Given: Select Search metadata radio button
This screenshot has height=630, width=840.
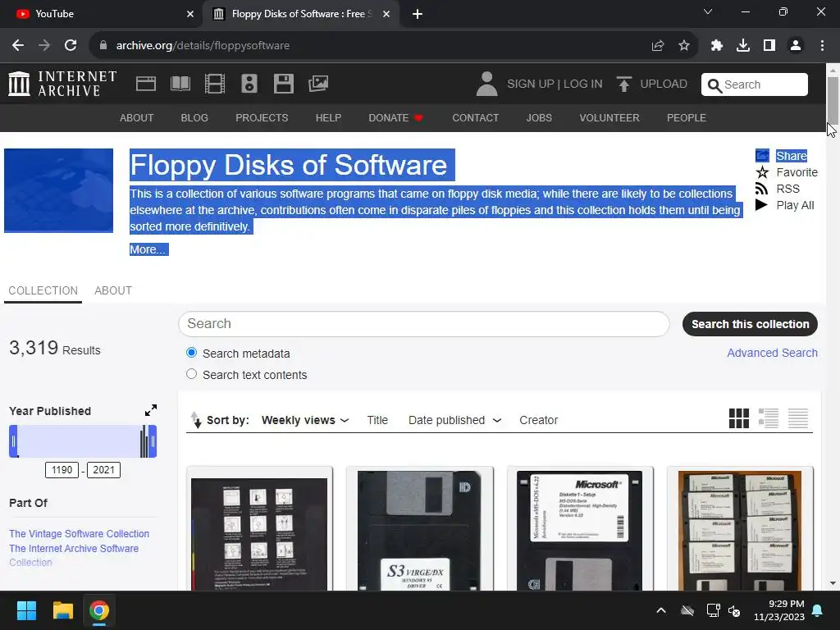Looking at the screenshot, I should coord(191,353).
